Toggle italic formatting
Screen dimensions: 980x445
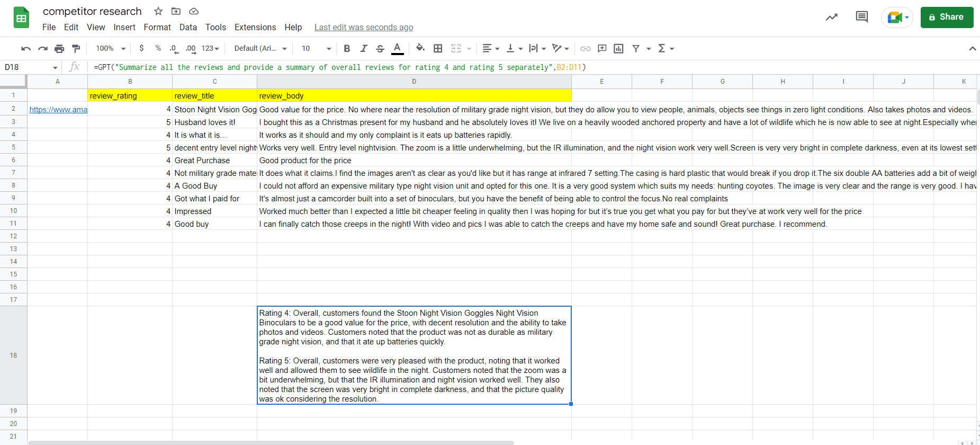(x=364, y=49)
